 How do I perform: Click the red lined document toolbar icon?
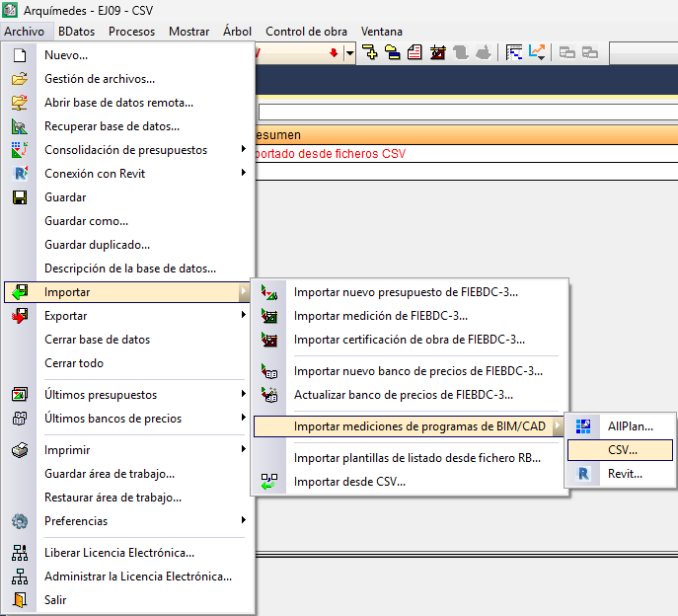[415, 52]
